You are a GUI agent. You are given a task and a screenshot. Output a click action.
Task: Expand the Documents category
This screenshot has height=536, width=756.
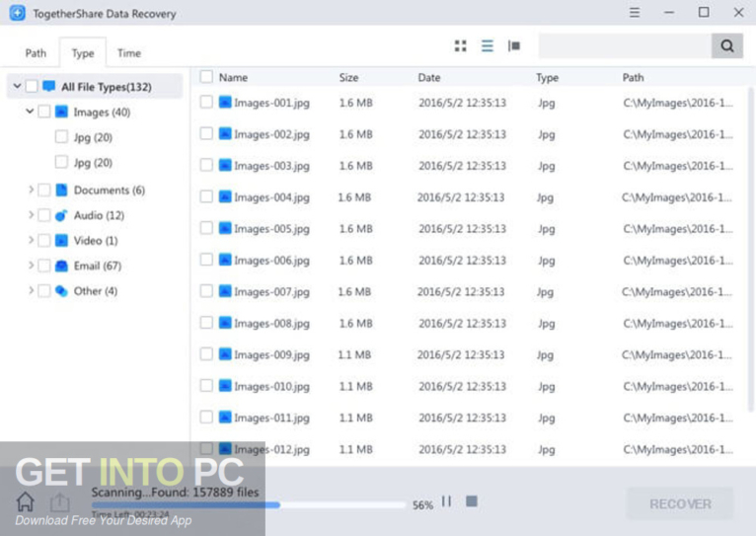click(31, 190)
